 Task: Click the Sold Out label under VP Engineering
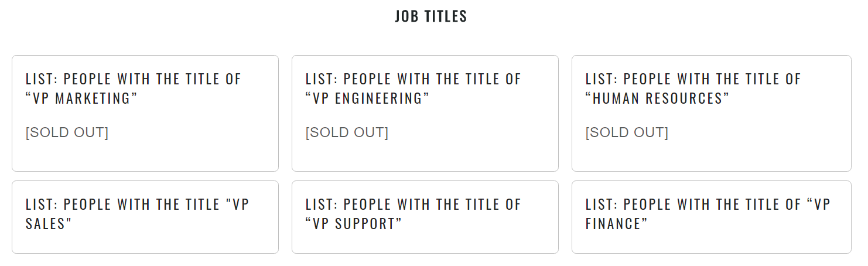coord(347,132)
